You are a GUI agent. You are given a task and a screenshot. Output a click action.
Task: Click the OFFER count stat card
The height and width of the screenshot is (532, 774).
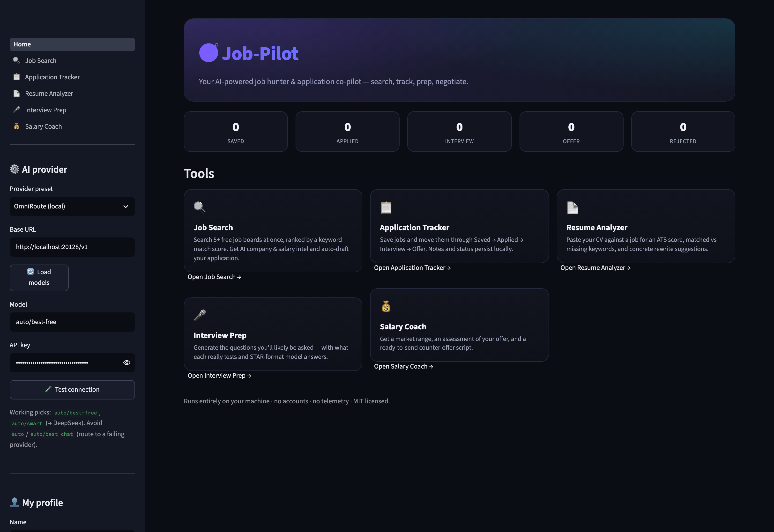tap(571, 132)
